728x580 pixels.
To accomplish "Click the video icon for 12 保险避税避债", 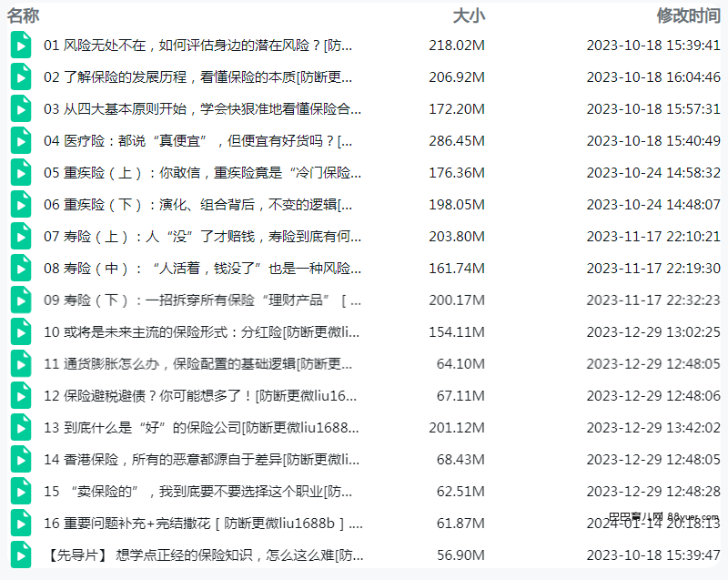I will [20, 395].
